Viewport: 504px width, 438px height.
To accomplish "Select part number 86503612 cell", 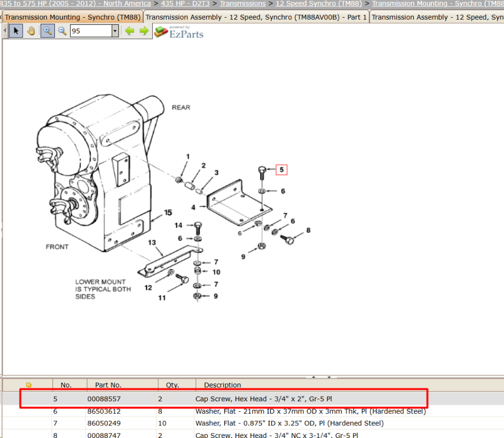I will [104, 411].
